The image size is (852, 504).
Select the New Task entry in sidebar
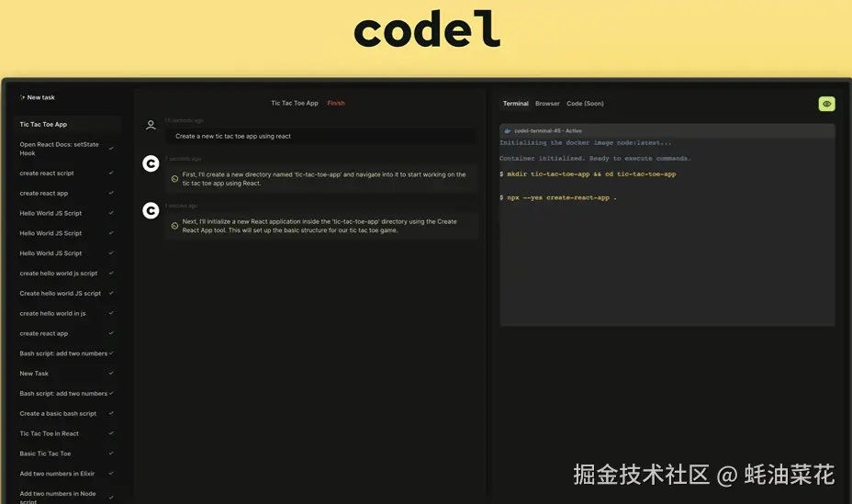point(67,374)
